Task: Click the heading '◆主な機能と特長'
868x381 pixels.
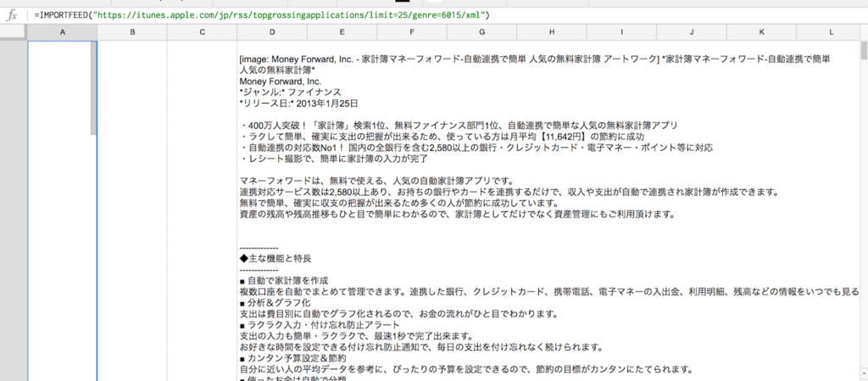Action: 275,259
